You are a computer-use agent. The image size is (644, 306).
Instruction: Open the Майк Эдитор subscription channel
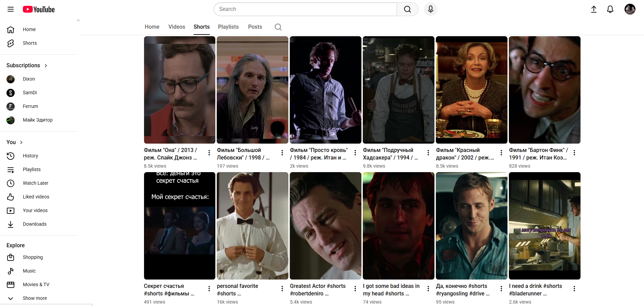point(38,120)
